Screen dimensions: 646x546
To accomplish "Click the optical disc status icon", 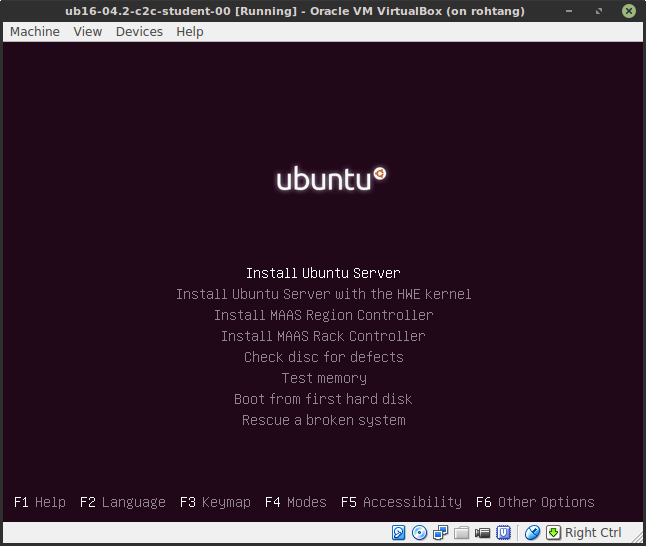I will tap(419, 532).
